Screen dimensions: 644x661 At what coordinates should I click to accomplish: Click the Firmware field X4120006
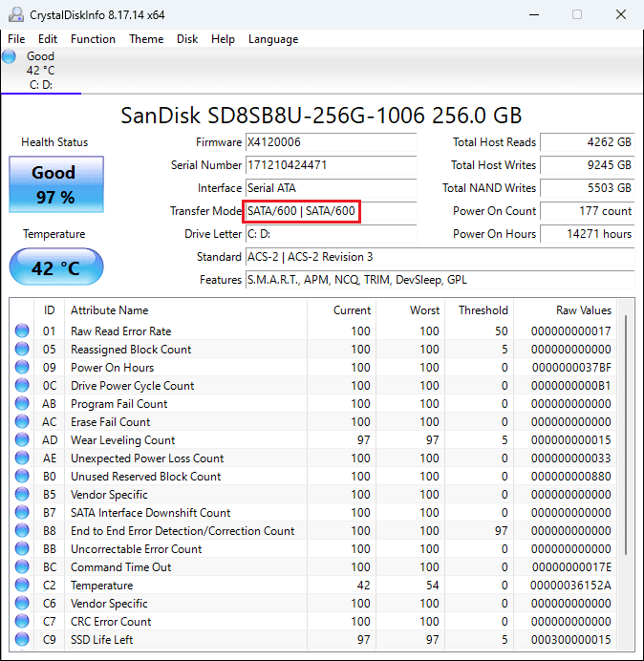tap(331, 142)
